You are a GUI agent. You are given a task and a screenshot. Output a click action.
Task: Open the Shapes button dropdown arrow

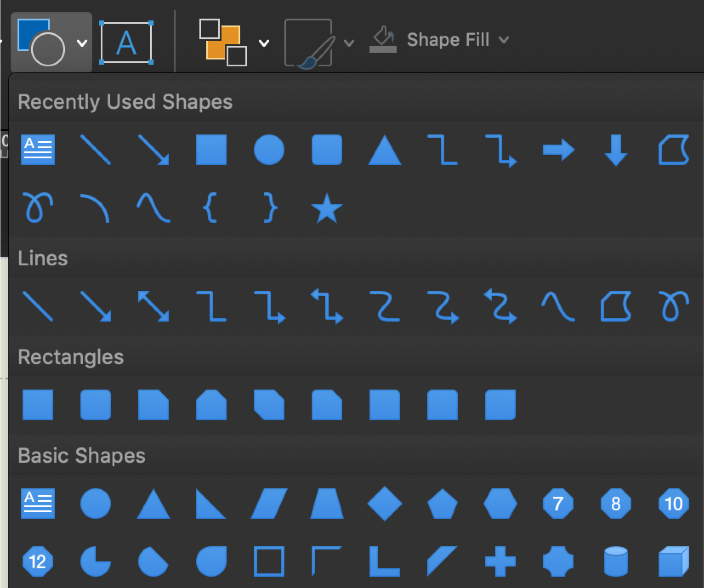tap(82, 43)
